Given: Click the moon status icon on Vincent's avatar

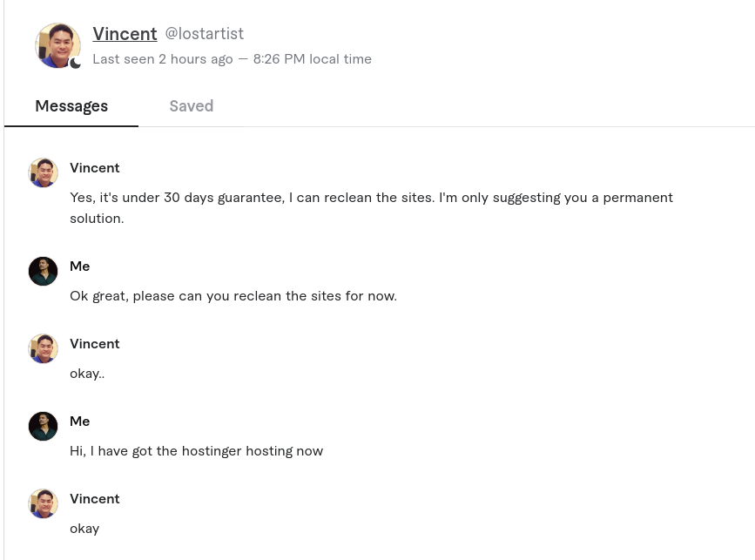Looking at the screenshot, I should pyautogui.click(x=76, y=64).
